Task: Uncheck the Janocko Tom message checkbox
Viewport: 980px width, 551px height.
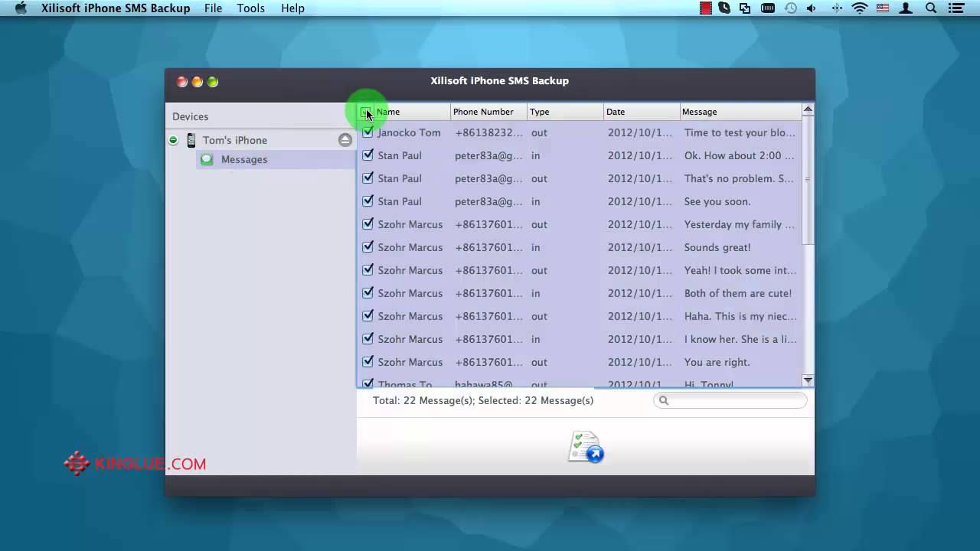Action: pos(367,132)
